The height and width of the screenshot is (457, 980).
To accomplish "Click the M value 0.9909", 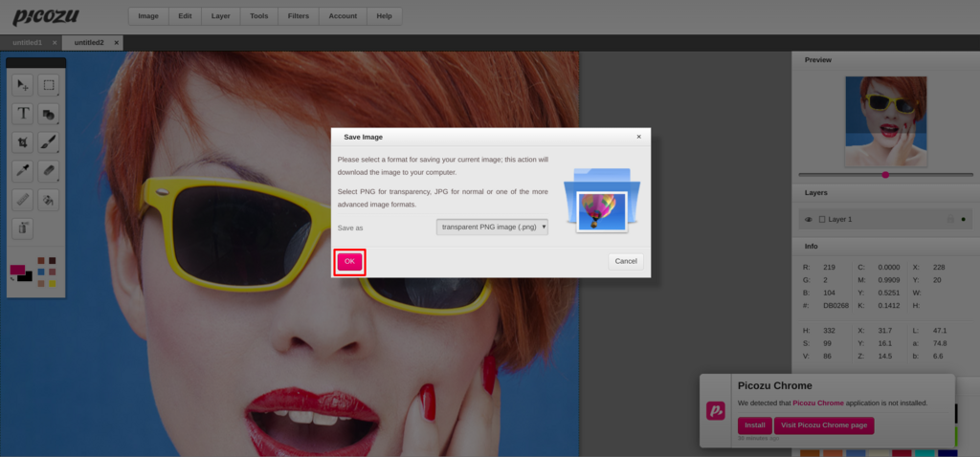I will [889, 280].
